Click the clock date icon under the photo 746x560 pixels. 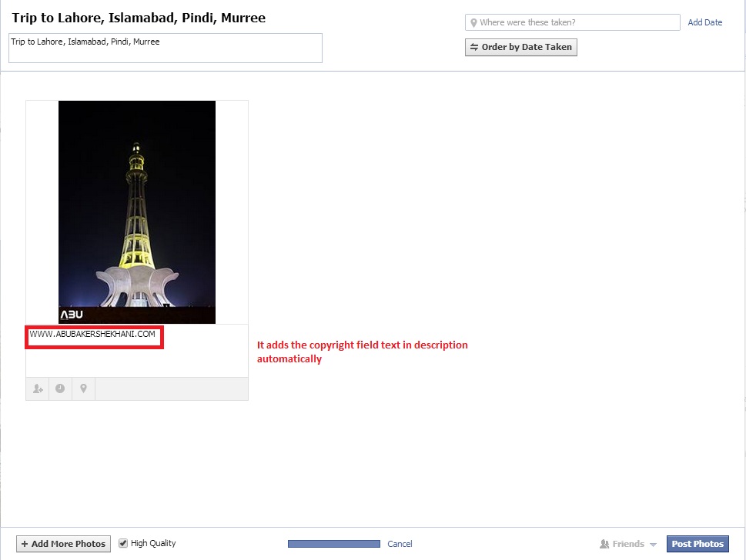[60, 389]
